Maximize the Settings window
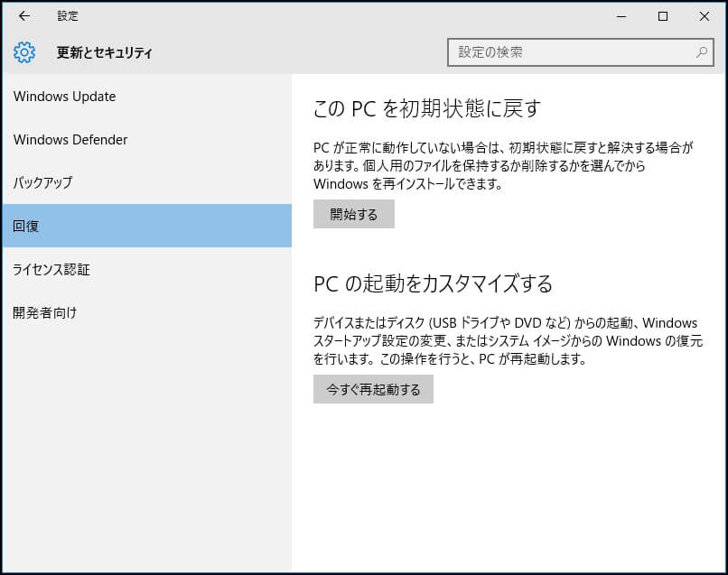 [664, 16]
